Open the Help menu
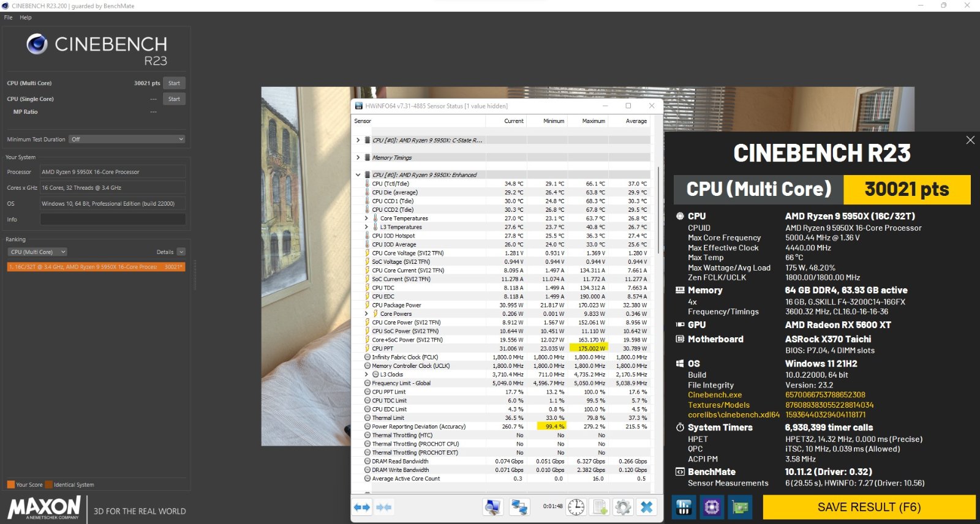 [x=26, y=17]
